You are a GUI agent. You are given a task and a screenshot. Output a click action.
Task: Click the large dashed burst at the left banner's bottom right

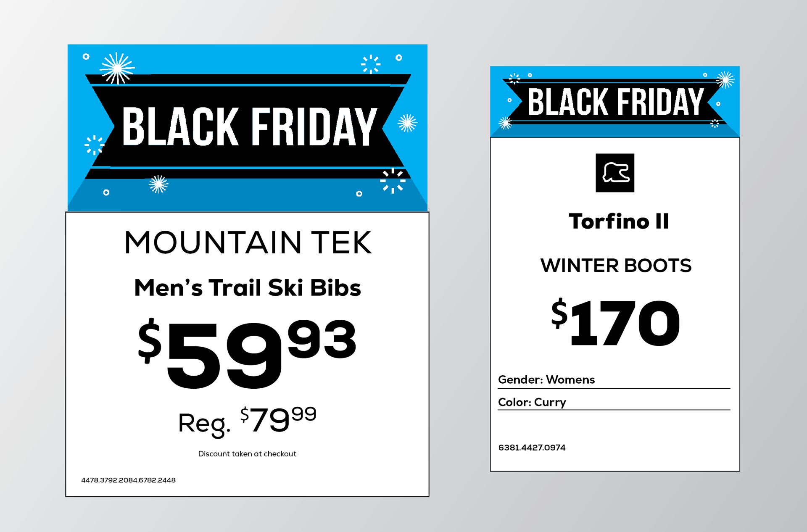(393, 181)
